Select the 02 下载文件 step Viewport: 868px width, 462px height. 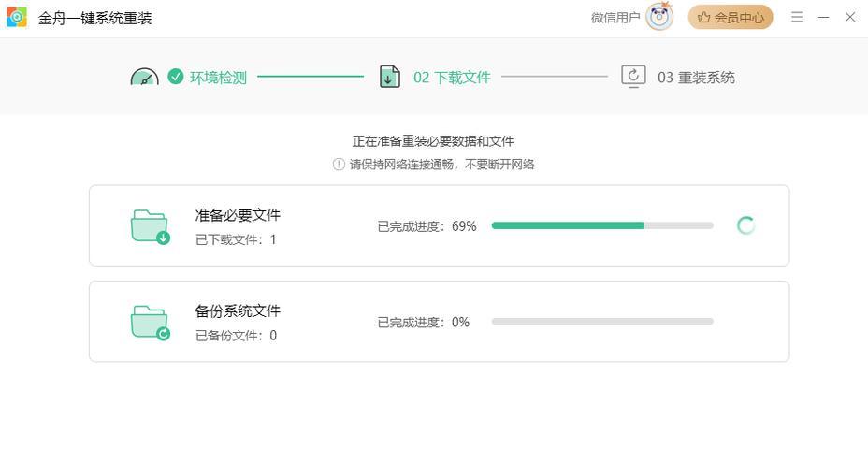tap(452, 78)
